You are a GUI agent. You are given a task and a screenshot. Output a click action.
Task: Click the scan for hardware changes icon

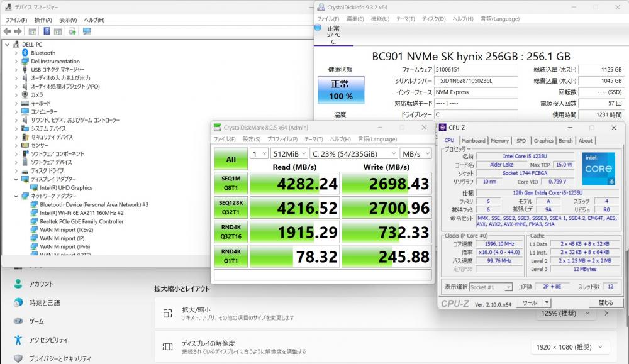tap(72, 31)
